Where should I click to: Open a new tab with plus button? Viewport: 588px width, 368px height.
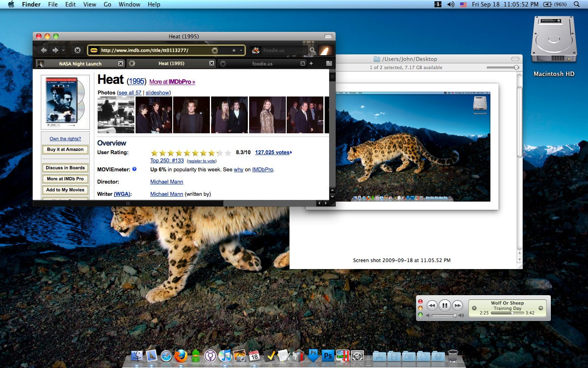(311, 63)
